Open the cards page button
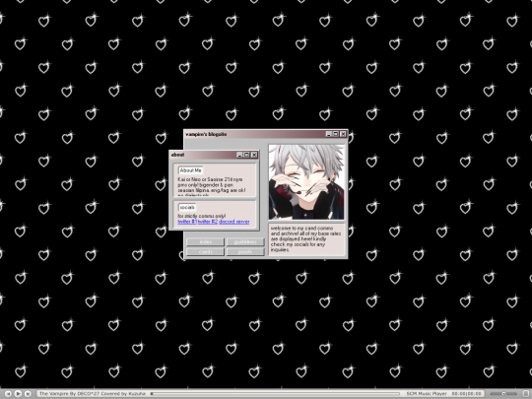The height and width of the screenshot is (399, 532). (206, 252)
